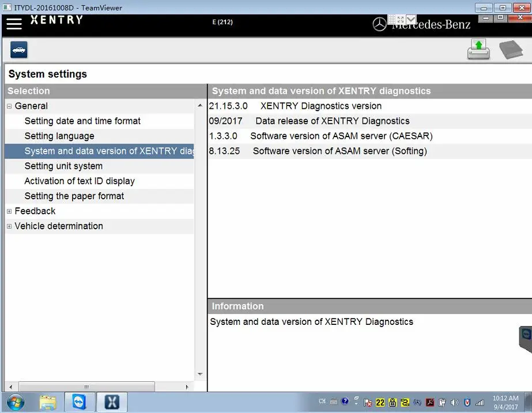This screenshot has height=413, width=532.
Task: Switch to the XENTRY taskbar app
Action: 112,403
